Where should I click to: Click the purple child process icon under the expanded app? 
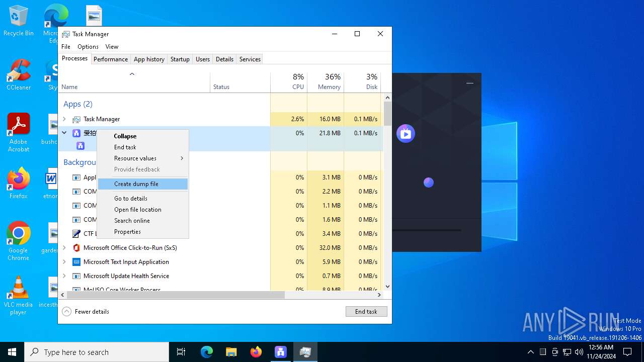[80, 146]
